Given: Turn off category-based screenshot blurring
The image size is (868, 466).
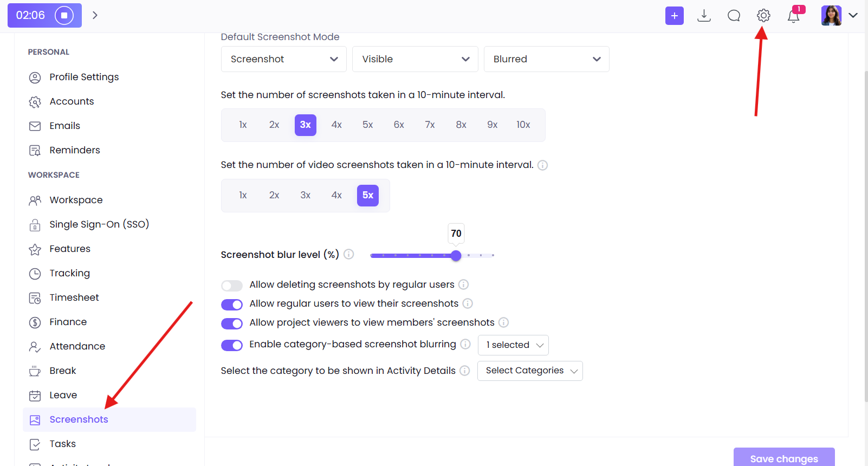Looking at the screenshot, I should 232,345.
